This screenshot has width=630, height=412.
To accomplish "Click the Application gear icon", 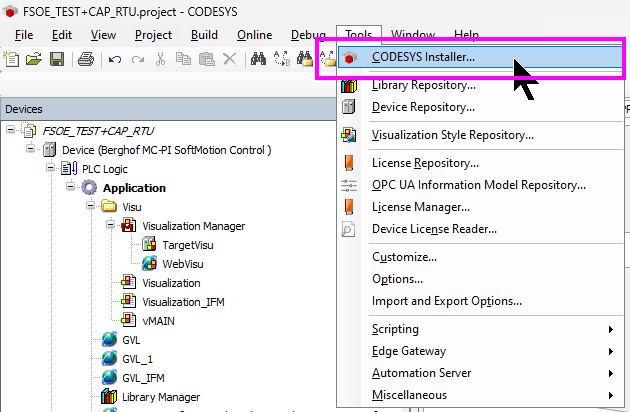I will click(x=89, y=188).
